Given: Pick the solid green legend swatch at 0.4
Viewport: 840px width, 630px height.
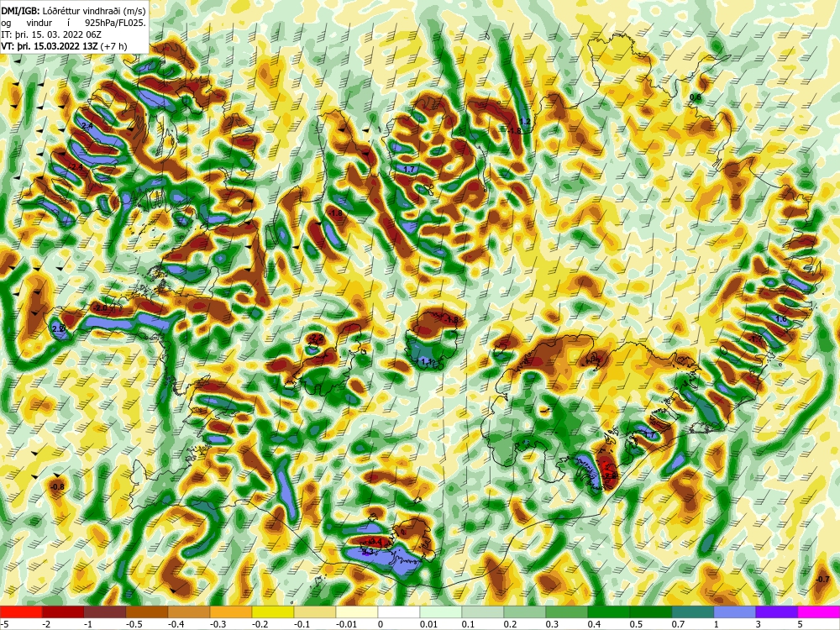Looking at the screenshot, I should 609,612.
